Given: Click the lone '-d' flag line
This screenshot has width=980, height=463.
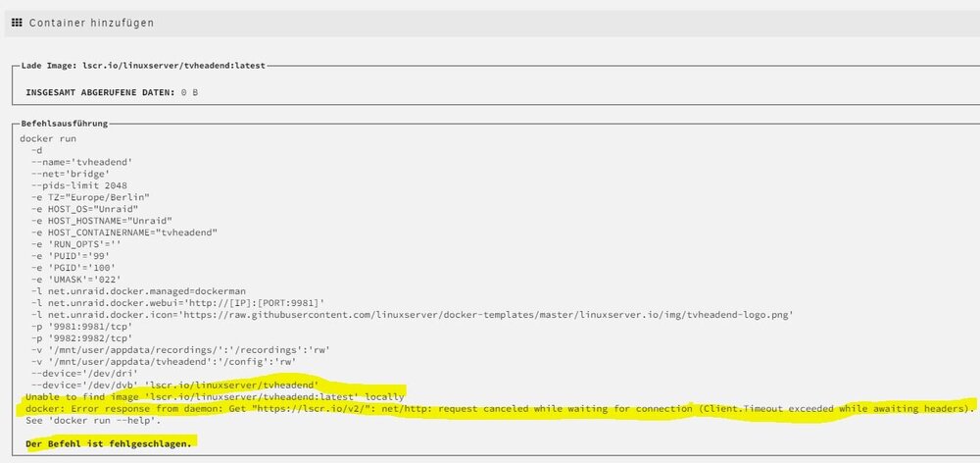Looking at the screenshot, I should click(x=36, y=150).
